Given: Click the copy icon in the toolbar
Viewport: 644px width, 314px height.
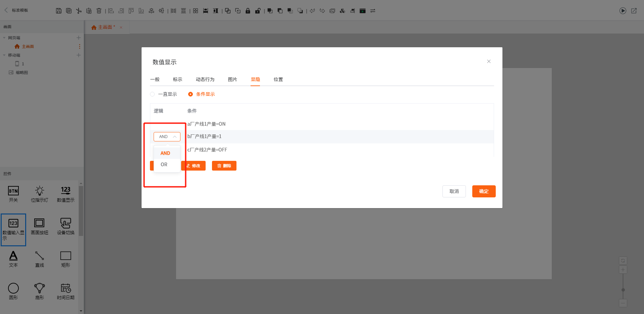Looking at the screenshot, I should (69, 11).
